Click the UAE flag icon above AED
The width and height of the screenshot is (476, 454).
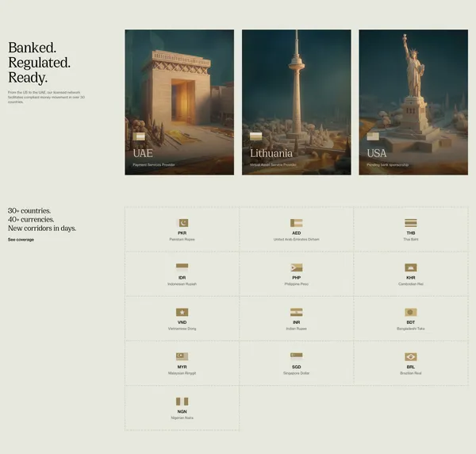(296, 223)
